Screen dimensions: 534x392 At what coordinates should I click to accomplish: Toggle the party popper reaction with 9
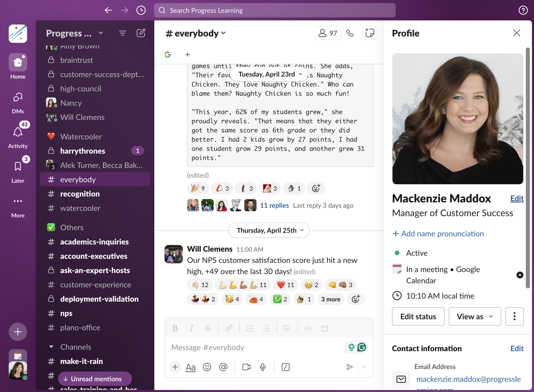[198, 188]
